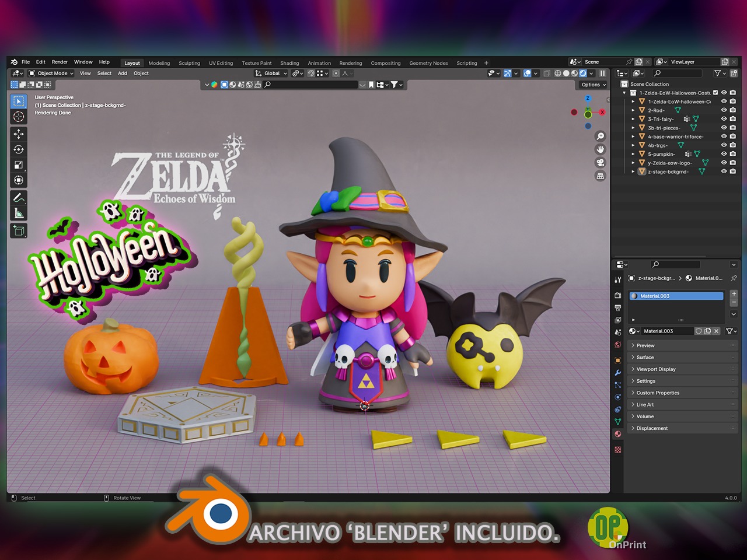The width and height of the screenshot is (747, 560).
Task: Open the Modifiers wrench tab
Action: click(x=617, y=372)
